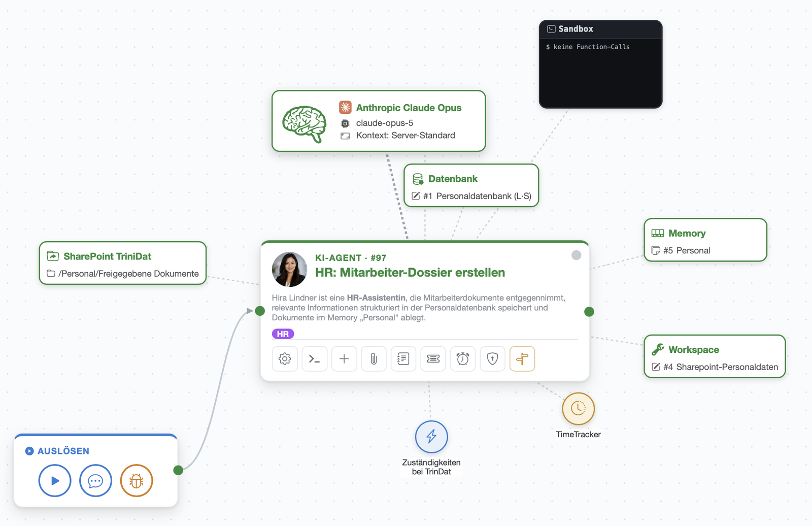Click the shield security icon

(x=492, y=359)
